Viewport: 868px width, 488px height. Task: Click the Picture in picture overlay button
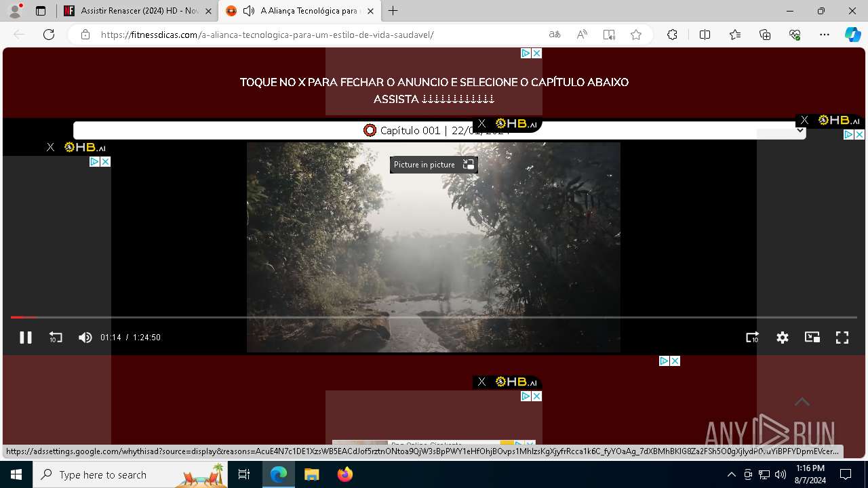point(434,165)
